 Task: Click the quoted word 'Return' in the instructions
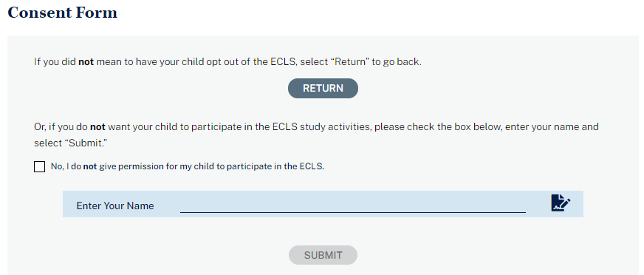click(350, 62)
